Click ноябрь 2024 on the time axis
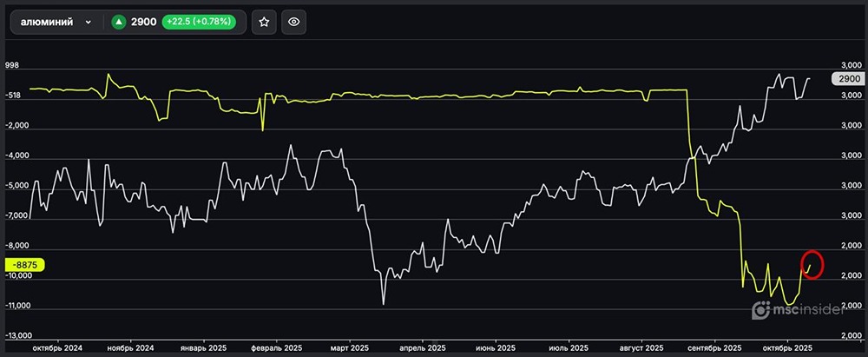868x357 pixels. 132,347
